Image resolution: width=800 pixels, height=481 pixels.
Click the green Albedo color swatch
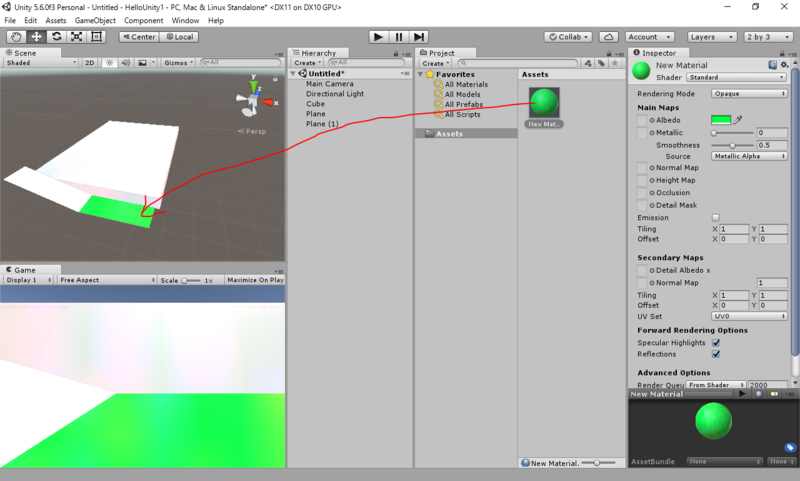721,120
